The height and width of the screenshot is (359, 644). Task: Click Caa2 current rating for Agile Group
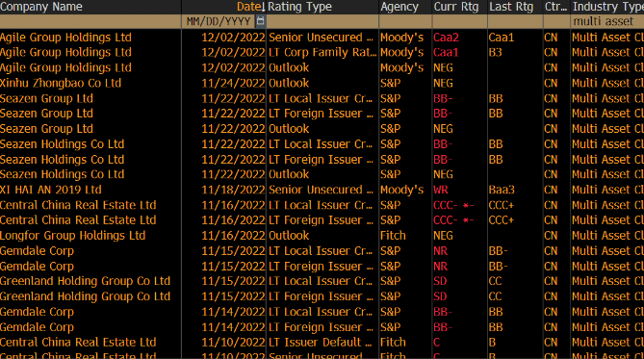(446, 38)
